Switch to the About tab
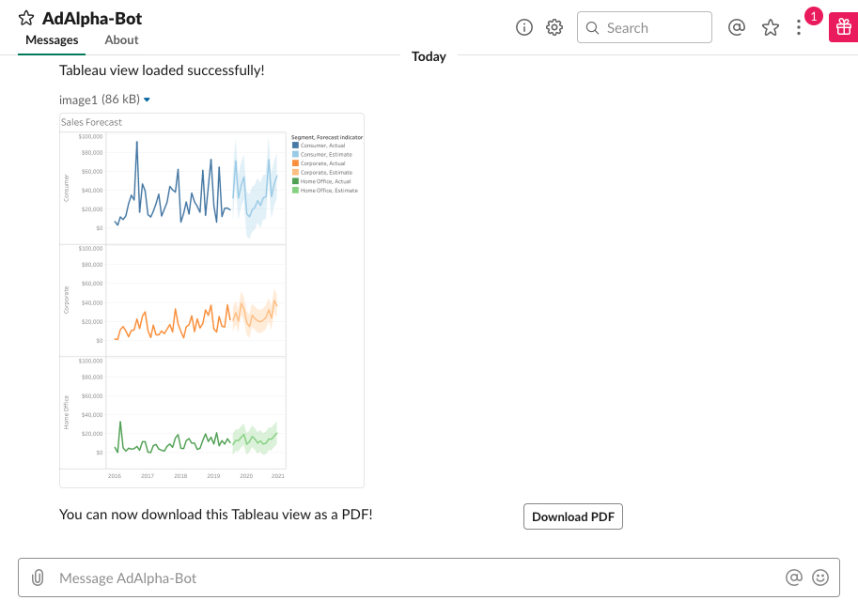Viewport: 858px width, 616px height. pos(121,40)
